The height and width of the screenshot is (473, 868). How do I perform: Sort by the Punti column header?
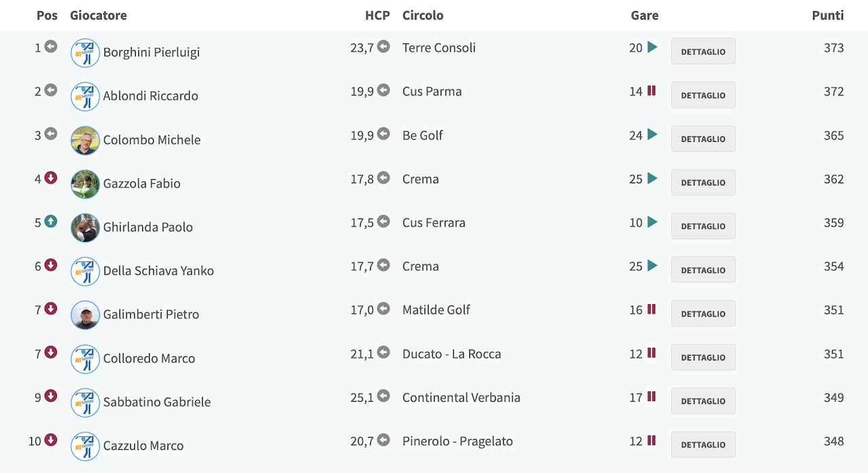click(827, 15)
